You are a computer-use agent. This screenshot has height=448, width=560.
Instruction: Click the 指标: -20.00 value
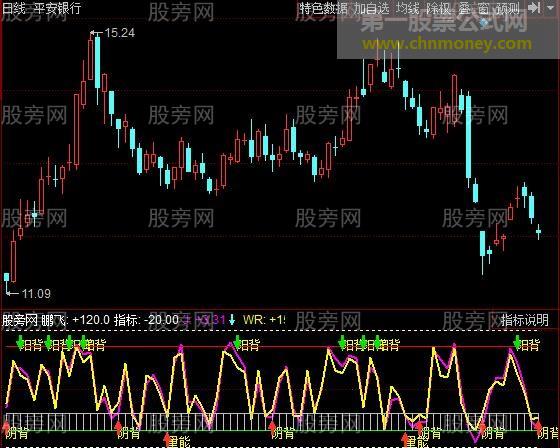(146, 320)
